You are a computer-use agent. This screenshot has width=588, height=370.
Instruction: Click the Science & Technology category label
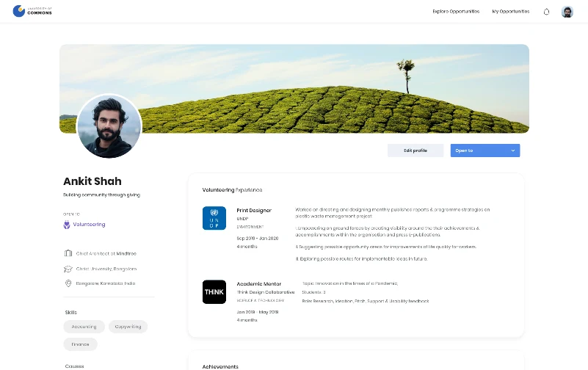(x=261, y=301)
